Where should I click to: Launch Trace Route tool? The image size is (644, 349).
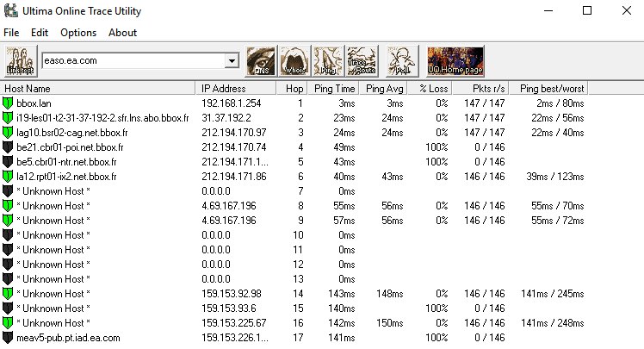point(362,61)
